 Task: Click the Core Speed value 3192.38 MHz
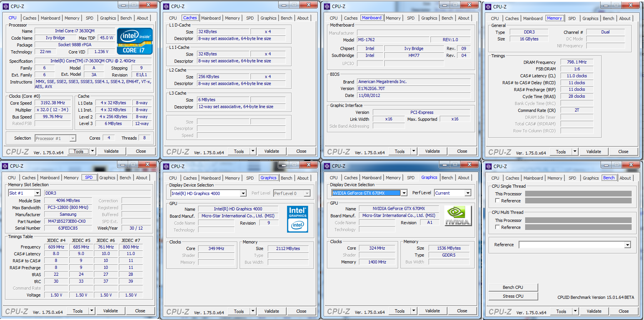click(53, 103)
